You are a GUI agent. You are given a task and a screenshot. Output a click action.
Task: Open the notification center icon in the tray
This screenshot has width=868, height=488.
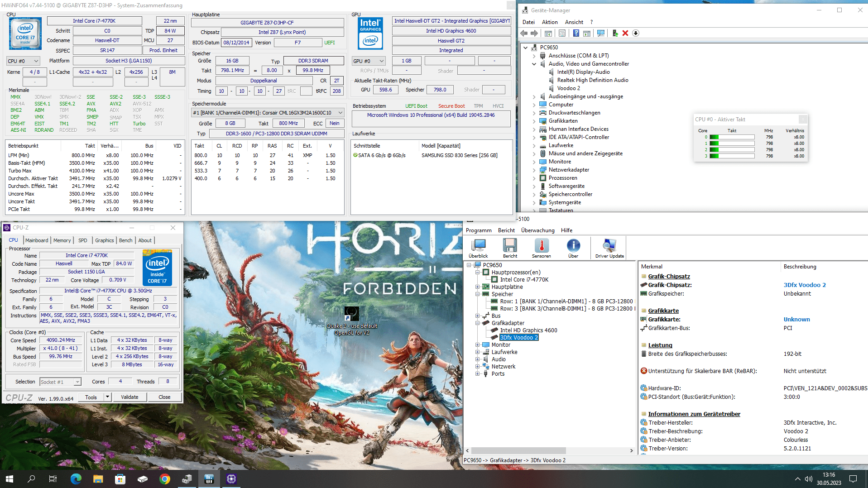tap(853, 478)
